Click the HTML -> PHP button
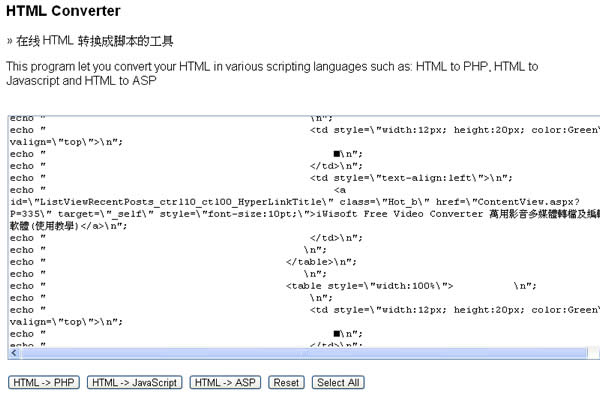600x399 pixels. click(44, 383)
